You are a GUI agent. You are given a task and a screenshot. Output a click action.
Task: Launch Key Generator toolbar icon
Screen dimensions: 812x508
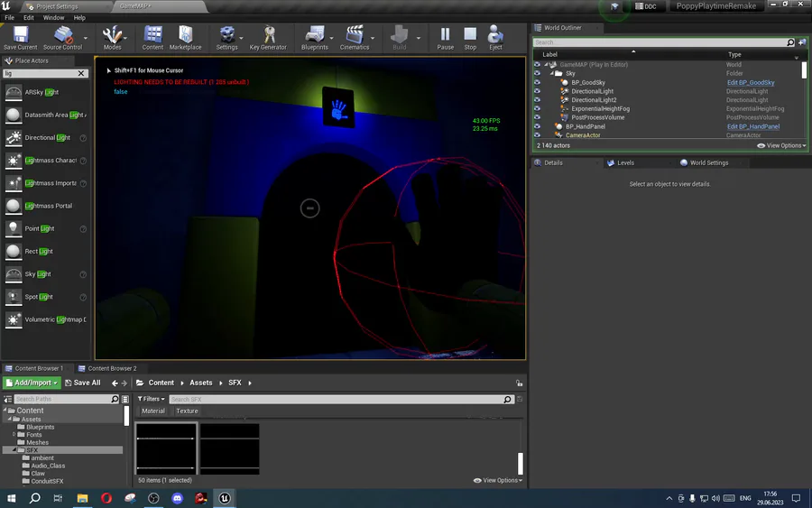coord(268,38)
